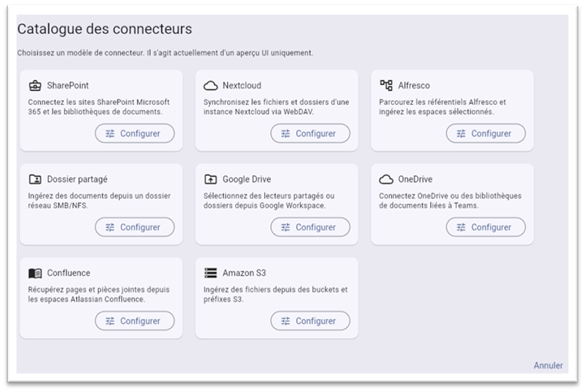The image size is (585, 392).
Task: Click the Dossier partagé folder icon
Action: (35, 179)
